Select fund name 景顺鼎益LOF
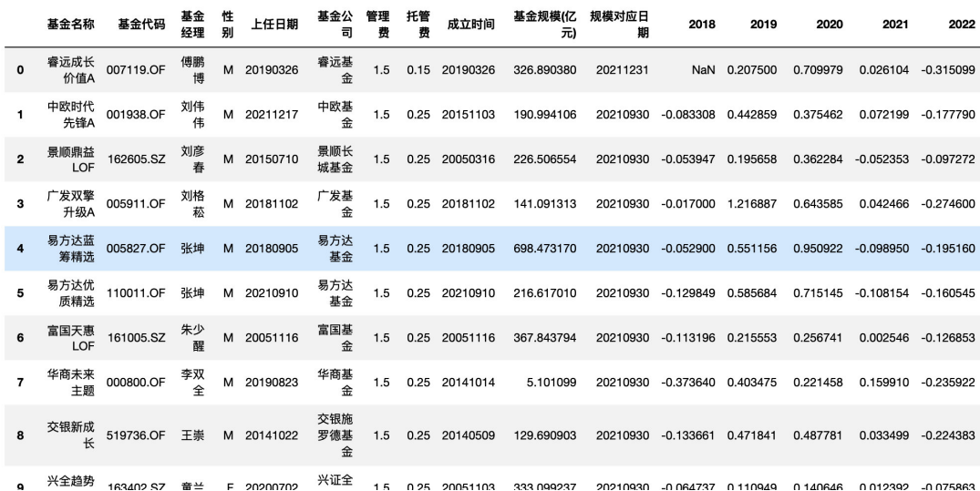Viewport: 980px width, 491px height. pos(70,159)
